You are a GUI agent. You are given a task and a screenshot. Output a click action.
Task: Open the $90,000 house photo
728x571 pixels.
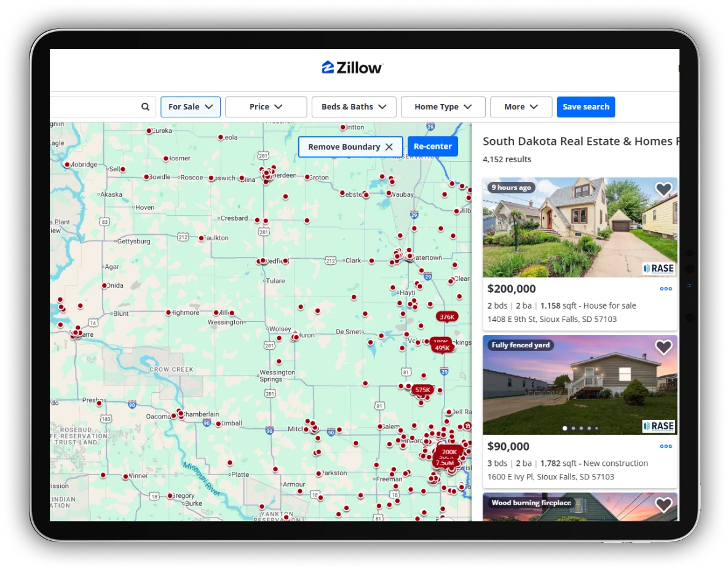coord(580,385)
